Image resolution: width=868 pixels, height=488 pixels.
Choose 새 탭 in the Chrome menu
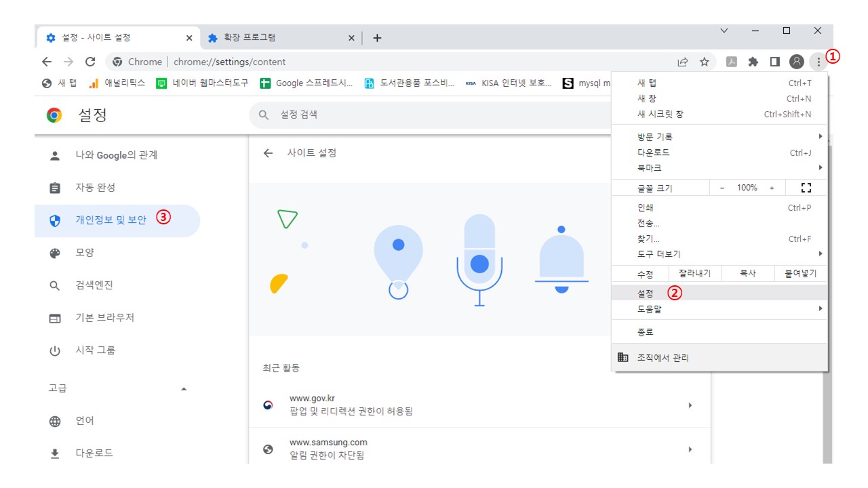pyautogui.click(x=719, y=83)
